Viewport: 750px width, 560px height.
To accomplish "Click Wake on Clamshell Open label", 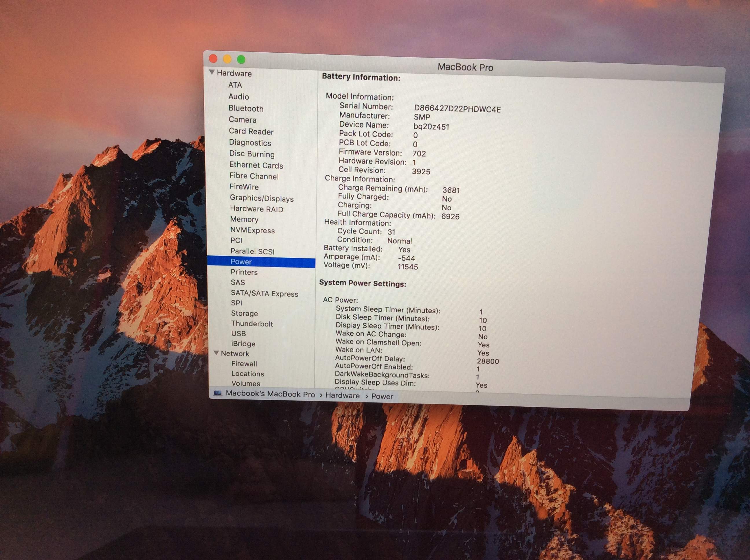I will 378,342.
